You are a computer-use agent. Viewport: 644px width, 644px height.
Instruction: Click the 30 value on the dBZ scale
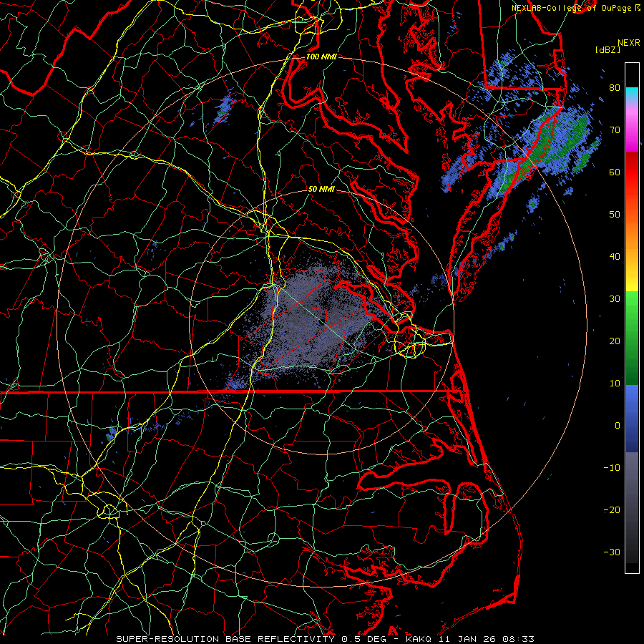point(615,299)
